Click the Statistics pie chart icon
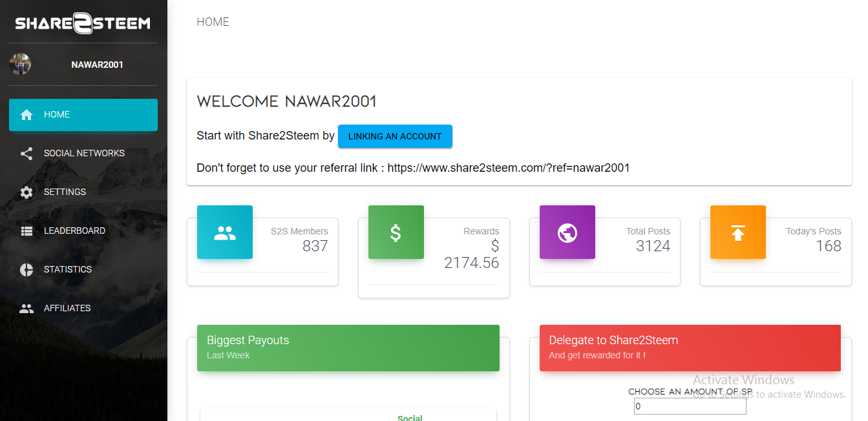The width and height of the screenshot is (868, 421). pyautogui.click(x=26, y=270)
